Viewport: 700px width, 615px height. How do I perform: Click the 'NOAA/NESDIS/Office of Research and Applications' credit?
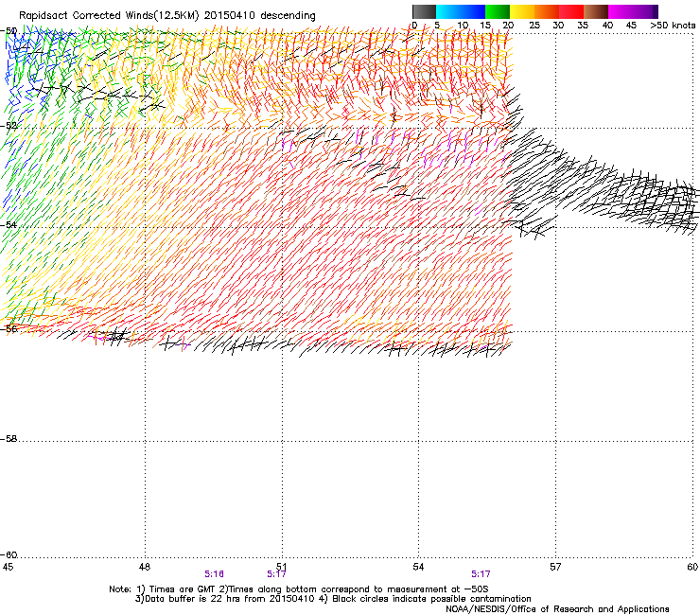pyautogui.click(x=557, y=609)
